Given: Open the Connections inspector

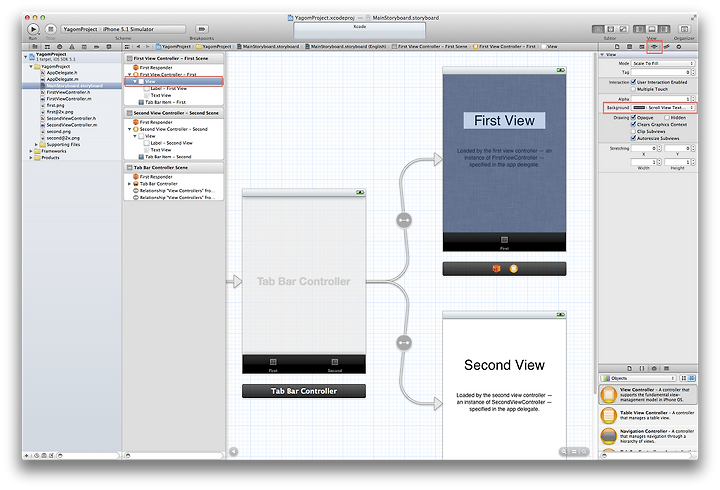Looking at the screenshot, I should pos(679,46).
